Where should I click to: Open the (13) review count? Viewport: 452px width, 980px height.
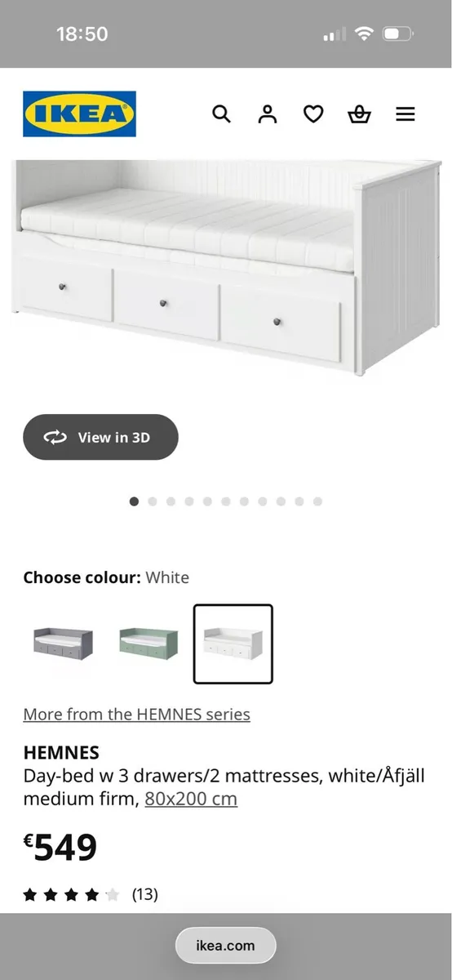(145, 894)
